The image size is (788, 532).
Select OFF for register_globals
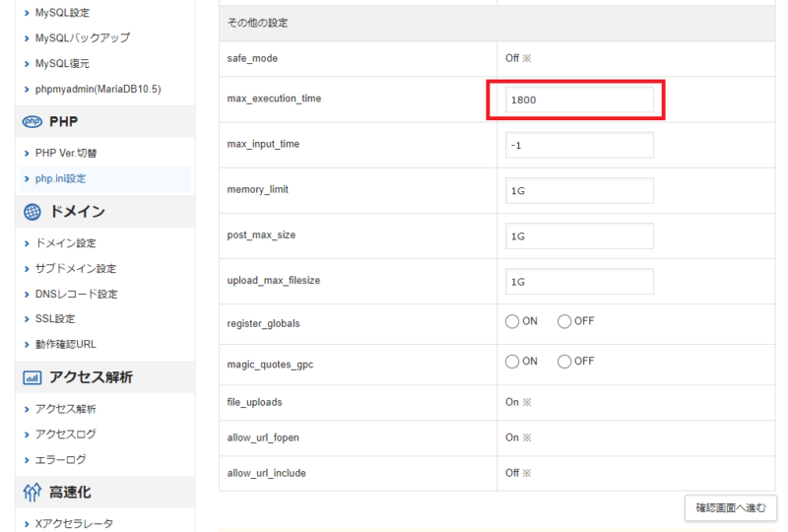564,321
